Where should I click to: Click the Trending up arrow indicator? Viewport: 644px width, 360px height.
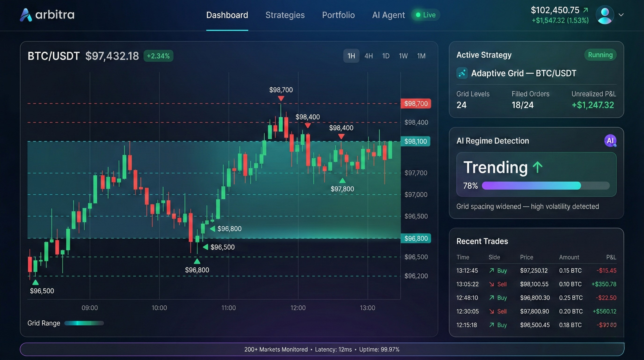pos(538,167)
